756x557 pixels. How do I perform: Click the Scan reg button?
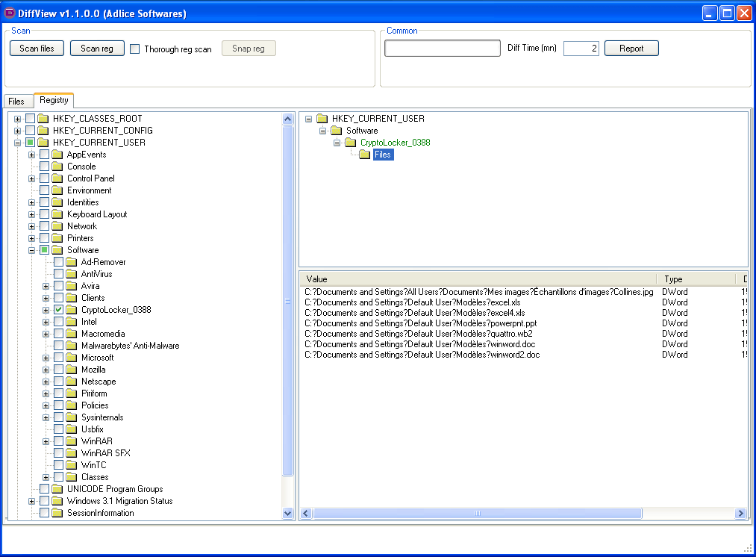tap(97, 49)
